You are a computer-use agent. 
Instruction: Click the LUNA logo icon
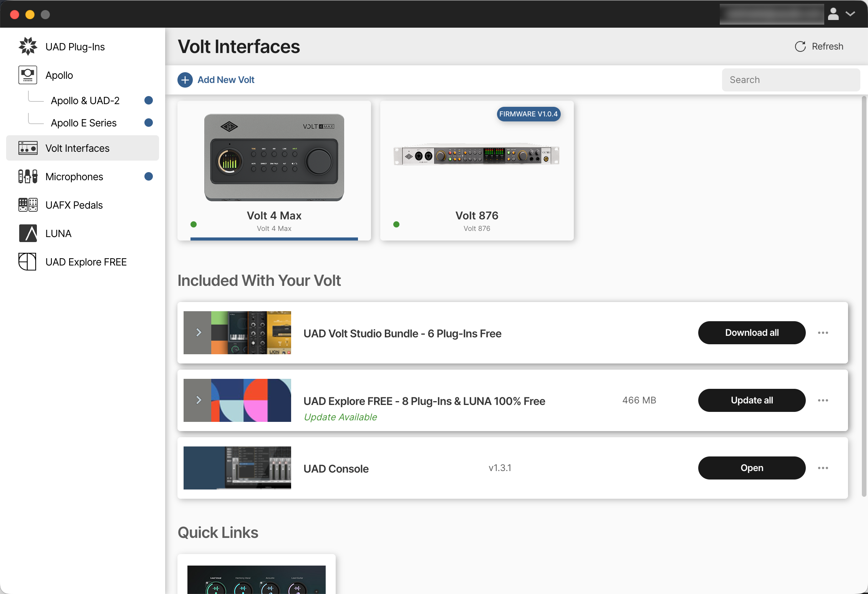coord(28,233)
